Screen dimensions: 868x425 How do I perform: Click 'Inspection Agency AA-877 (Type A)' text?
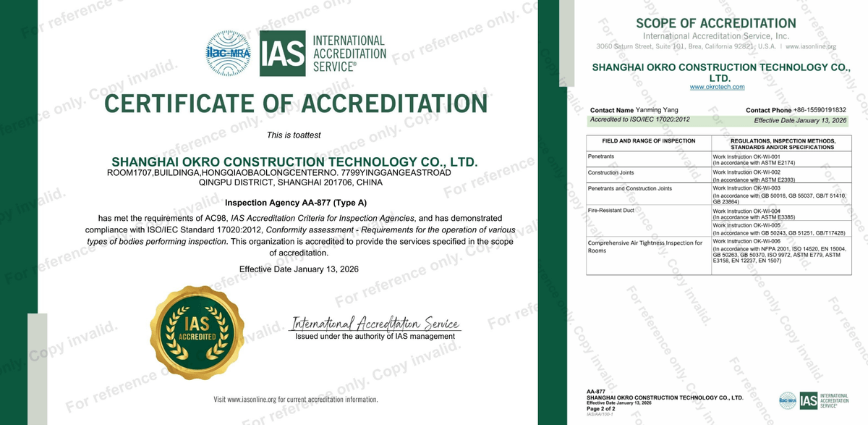296,203
